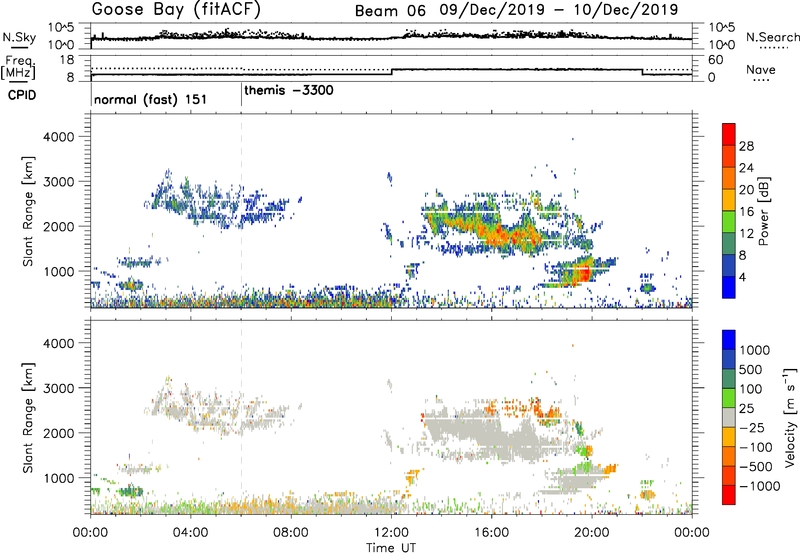Click the 28 label on power colorbar
The height and width of the screenshot is (554, 800).
coord(746,146)
